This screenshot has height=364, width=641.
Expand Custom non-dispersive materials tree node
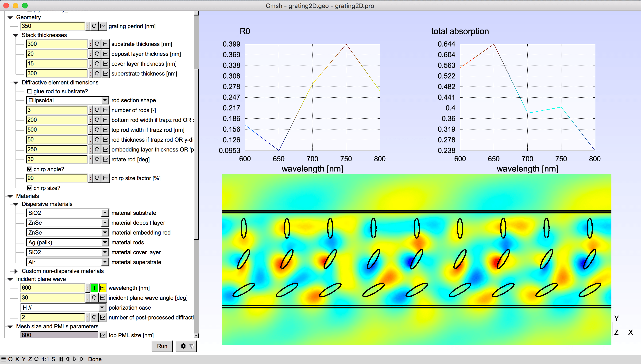tap(16, 271)
